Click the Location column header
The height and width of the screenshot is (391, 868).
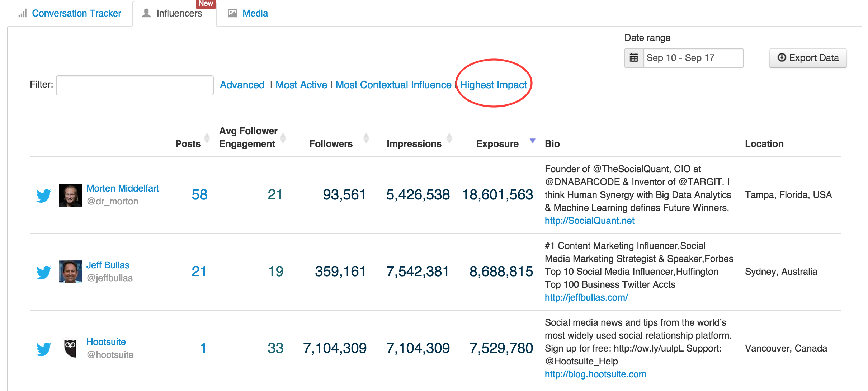[x=764, y=144]
